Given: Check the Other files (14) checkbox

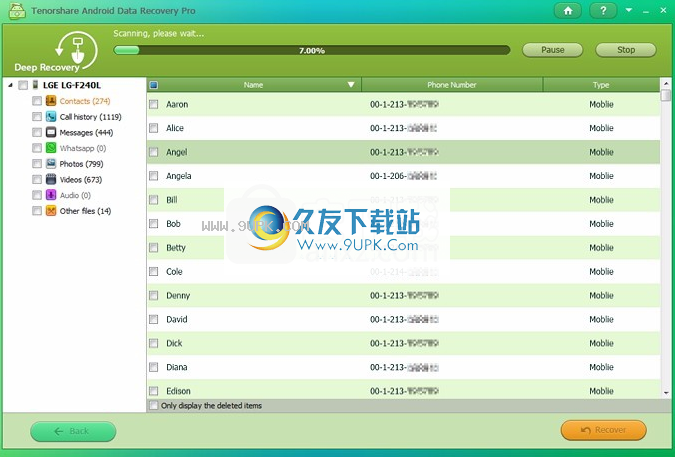Looking at the screenshot, I should click(37, 211).
